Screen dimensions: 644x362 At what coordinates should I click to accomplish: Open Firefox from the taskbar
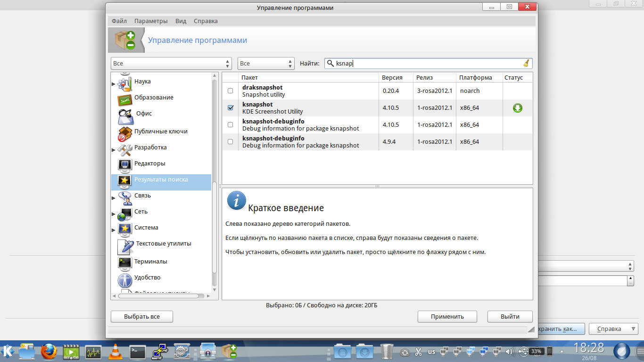(x=49, y=352)
